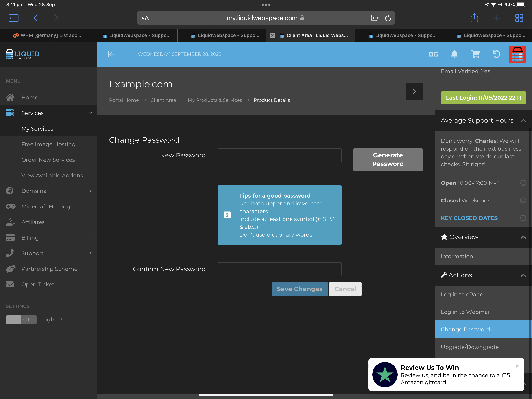The width and height of the screenshot is (532, 399).
Task: Toggle the Lights OFF switch
Action: [21, 320]
